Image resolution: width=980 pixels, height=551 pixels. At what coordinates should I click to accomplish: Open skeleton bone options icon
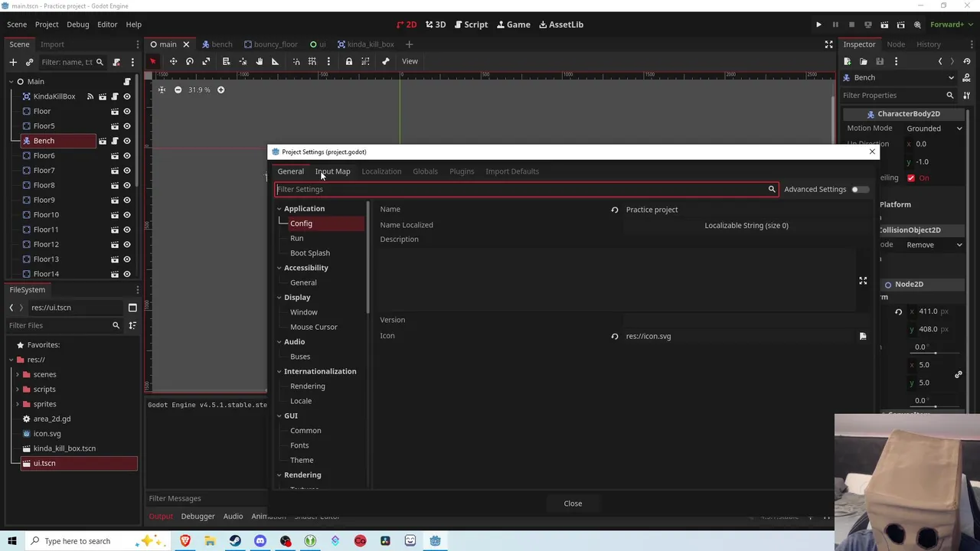(385, 61)
